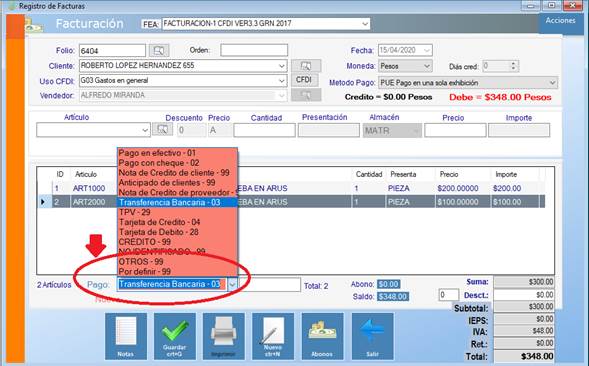
Task: Expand the Uso CFDI dropdown
Action: (x=282, y=80)
